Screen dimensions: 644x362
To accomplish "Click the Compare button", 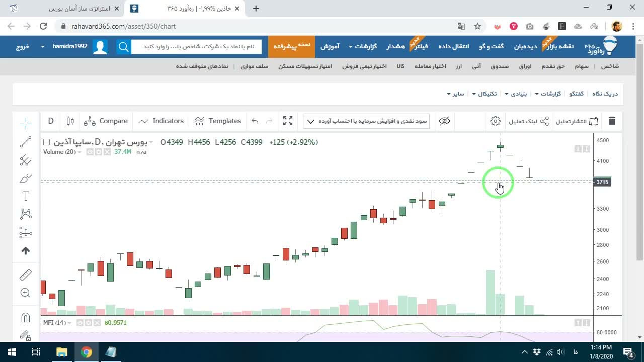I will click(106, 121).
